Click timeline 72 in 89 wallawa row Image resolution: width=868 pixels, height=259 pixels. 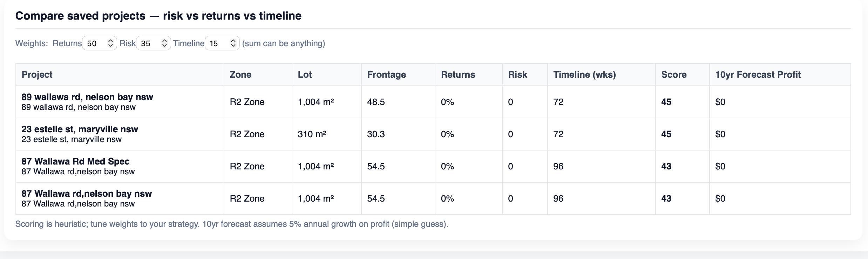(x=558, y=102)
